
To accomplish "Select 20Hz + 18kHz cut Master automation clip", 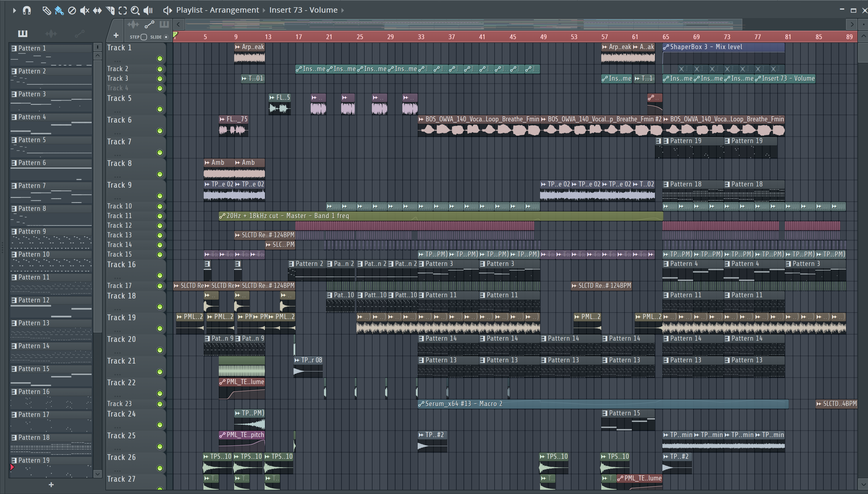I will (x=441, y=216).
